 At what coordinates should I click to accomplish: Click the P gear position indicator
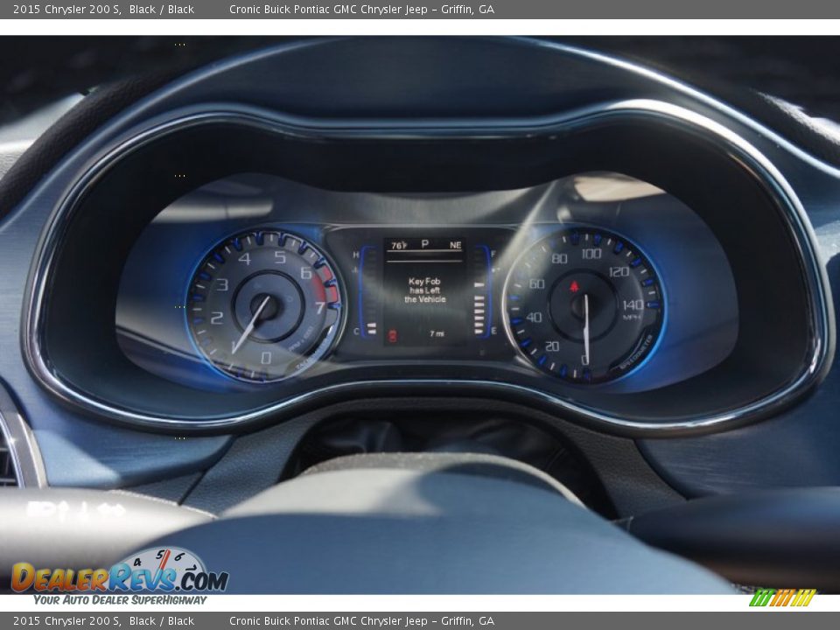tap(426, 242)
